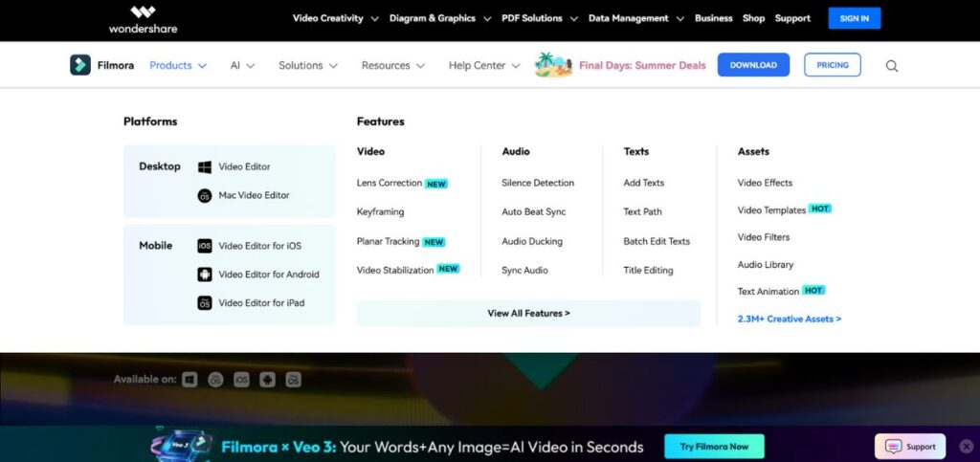This screenshot has width=980, height=462.
Task: Click the Windows icon in Available on row
Action: pos(190,380)
